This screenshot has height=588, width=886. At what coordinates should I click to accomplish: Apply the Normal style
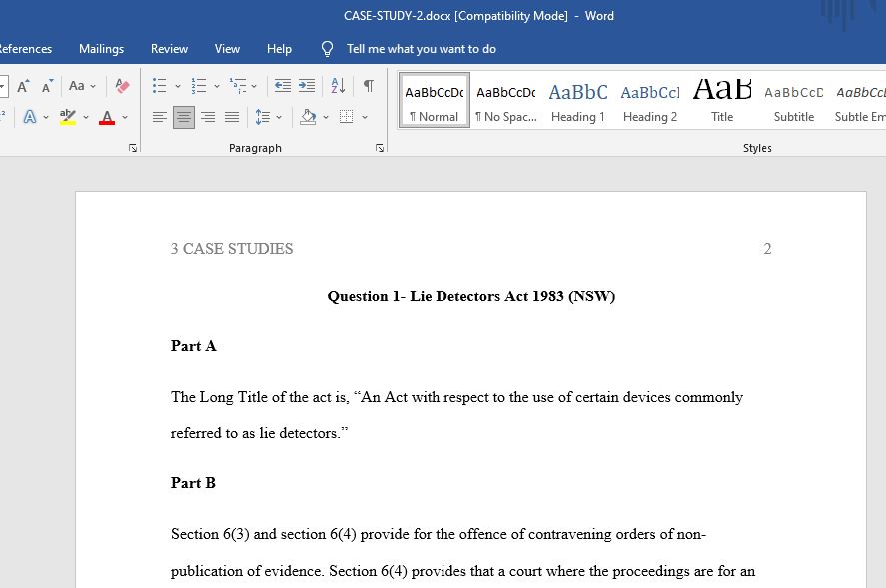(434, 100)
